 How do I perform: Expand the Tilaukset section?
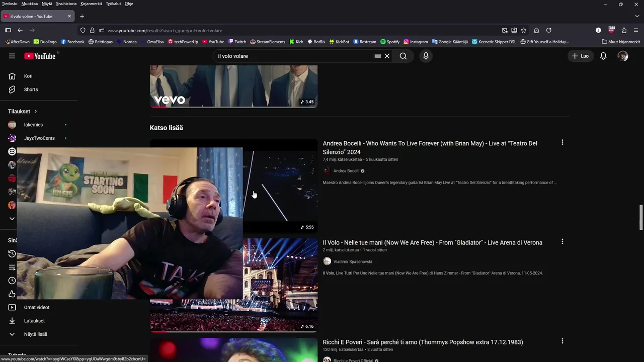pos(23,111)
